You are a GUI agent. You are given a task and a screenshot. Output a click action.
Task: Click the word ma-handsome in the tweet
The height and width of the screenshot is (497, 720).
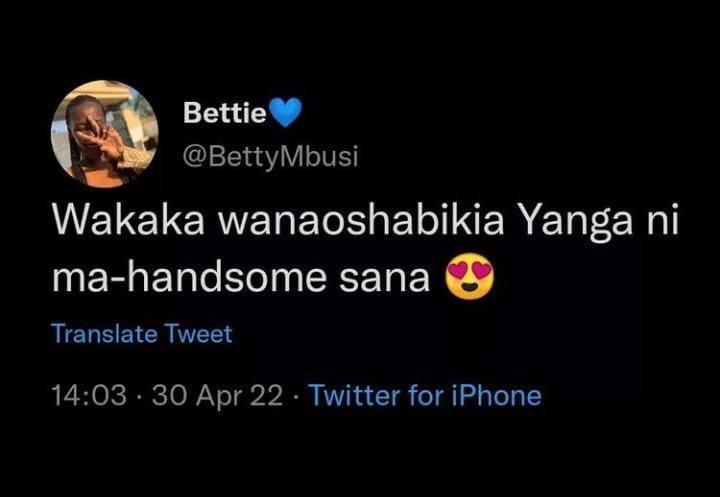click(x=189, y=277)
